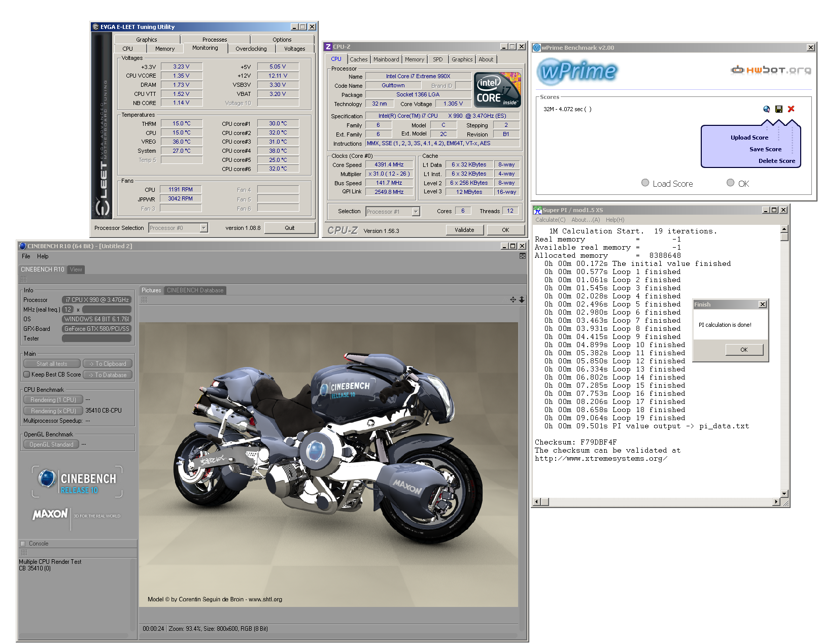Click the OpenGL Standard button
The image size is (821, 644).
click(x=51, y=445)
